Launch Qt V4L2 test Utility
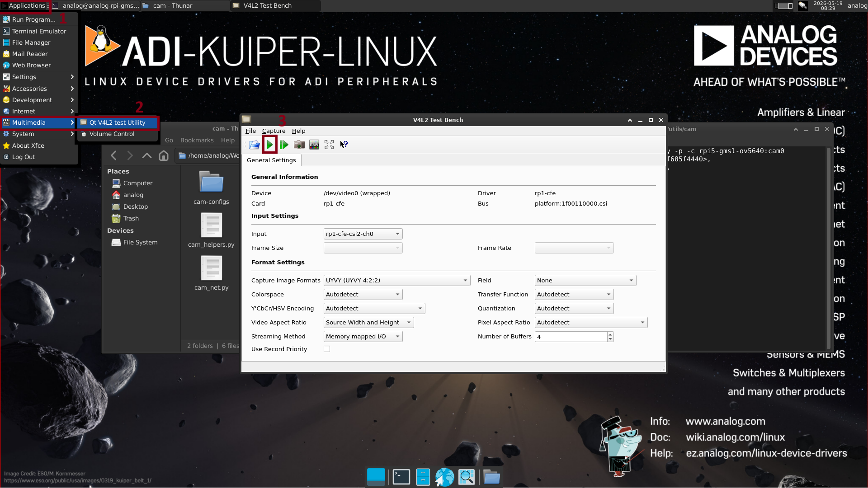Image resolution: width=868 pixels, height=488 pixels. tap(118, 122)
